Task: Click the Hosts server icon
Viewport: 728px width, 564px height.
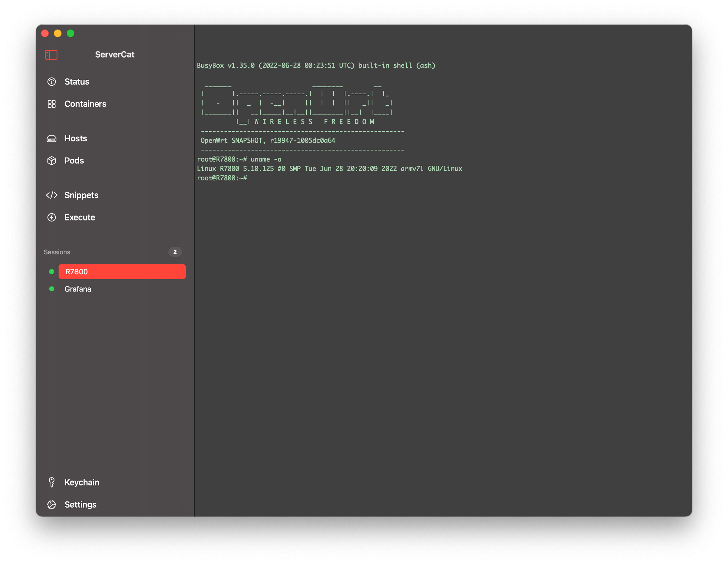Action: 52,139
